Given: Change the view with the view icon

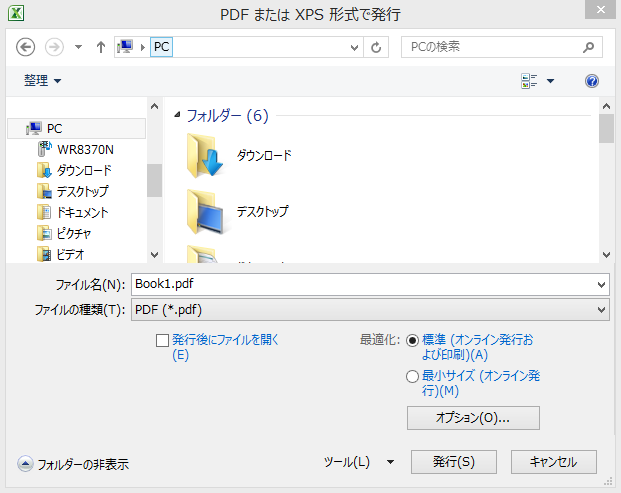Looking at the screenshot, I should point(529,81).
